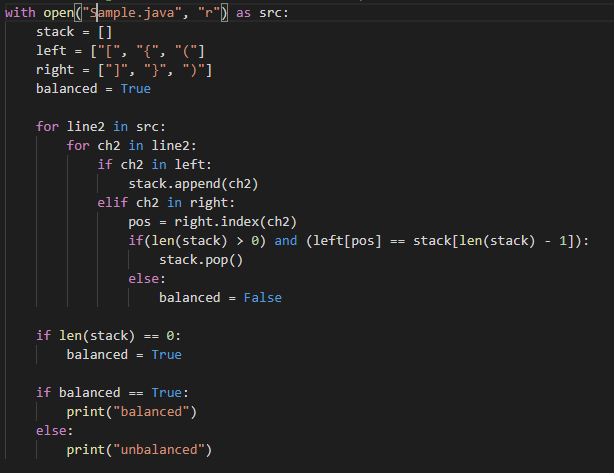Click the 'else:' above 'balanced = False'

[x=147, y=279]
